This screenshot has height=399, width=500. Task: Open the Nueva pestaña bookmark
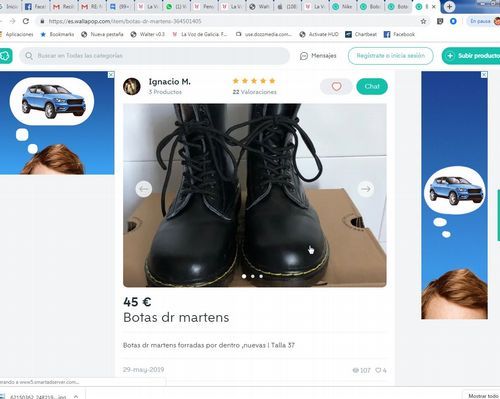pos(102,34)
